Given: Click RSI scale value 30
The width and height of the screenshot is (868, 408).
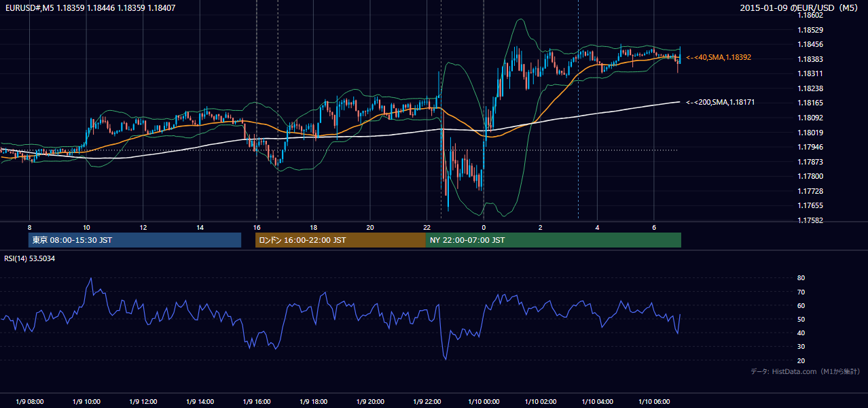Looking at the screenshot, I should [801, 347].
